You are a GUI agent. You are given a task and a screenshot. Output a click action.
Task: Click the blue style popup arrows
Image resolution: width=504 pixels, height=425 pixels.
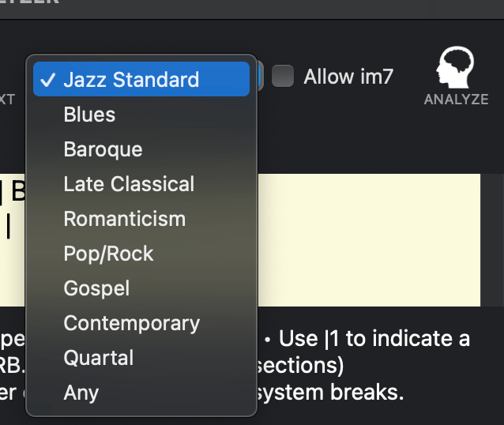click(x=260, y=77)
